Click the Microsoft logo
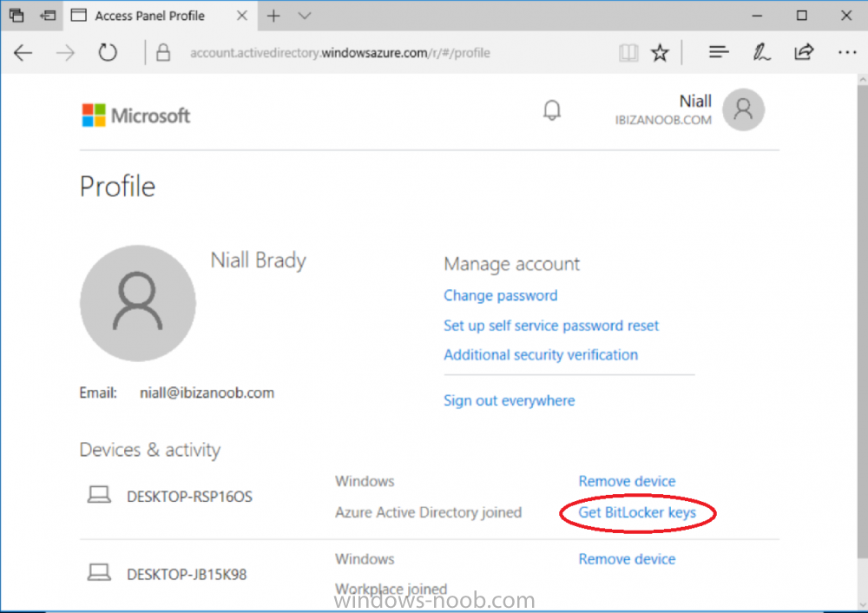Screen dimensions: 868x613 tap(135, 115)
